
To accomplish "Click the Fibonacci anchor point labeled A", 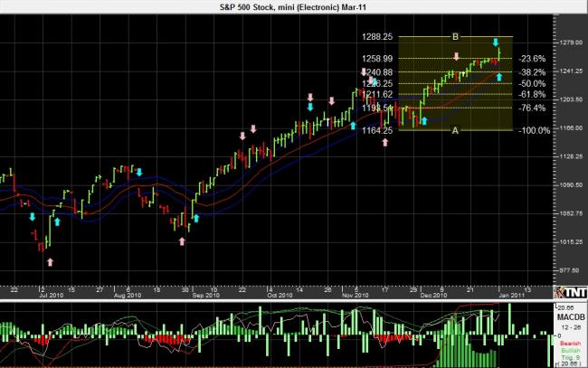I will 455,130.
